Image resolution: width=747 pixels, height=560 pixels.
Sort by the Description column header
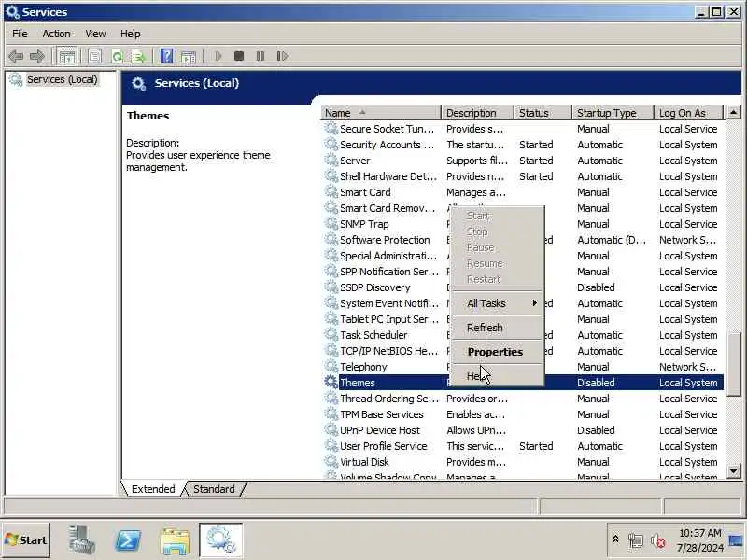[478, 113]
